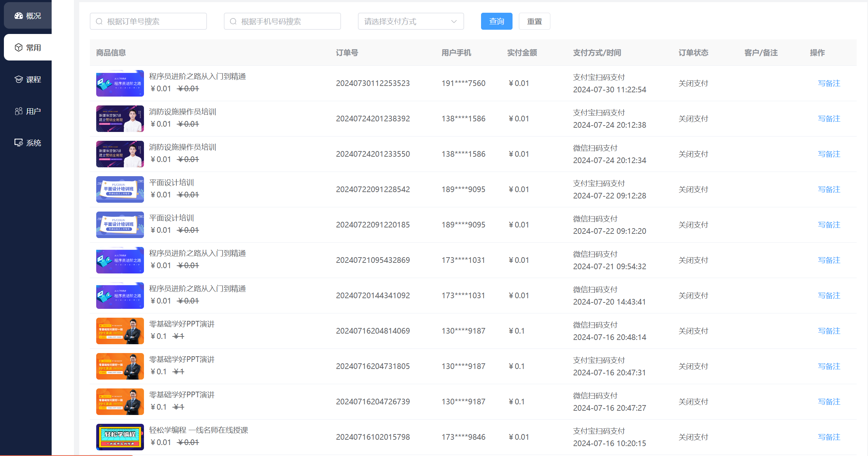Image resolution: width=868 pixels, height=456 pixels.
Task: Open the 轻松学编程 course thumbnail
Action: [120, 437]
